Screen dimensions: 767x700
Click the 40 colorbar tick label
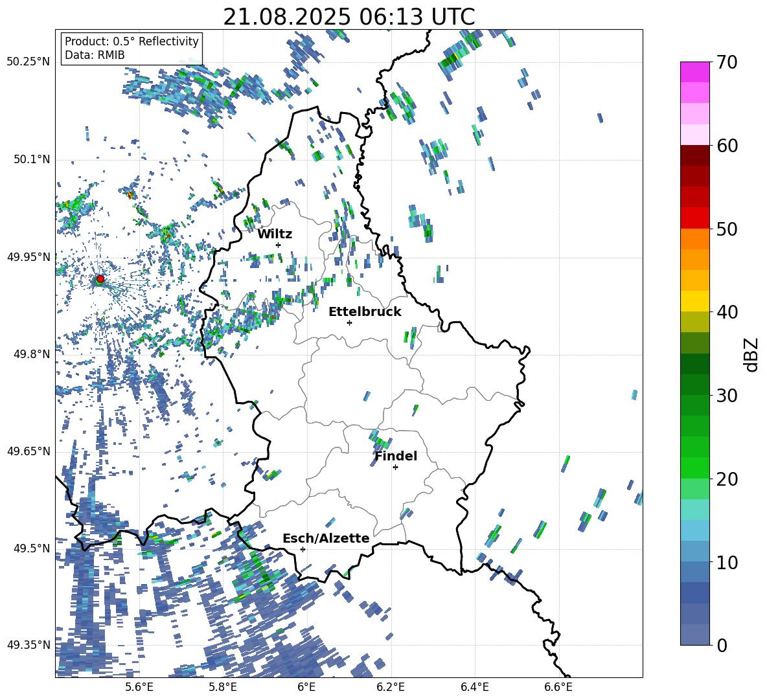point(726,312)
